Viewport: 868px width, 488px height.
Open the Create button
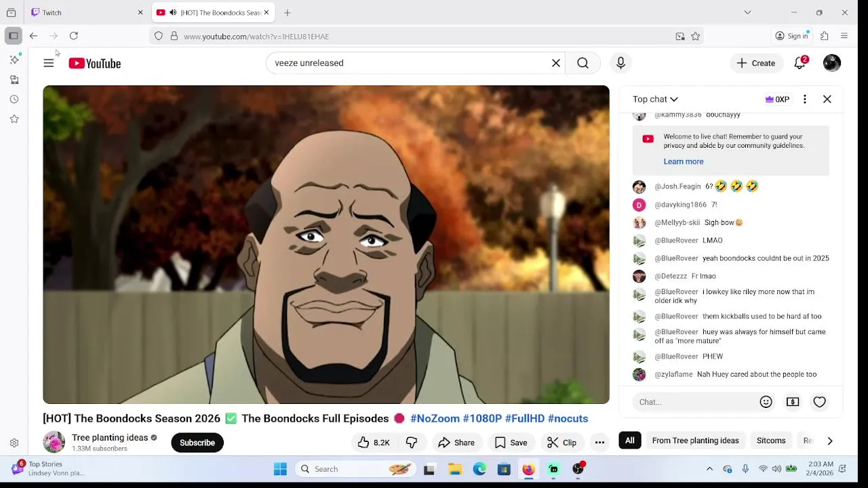tap(756, 63)
